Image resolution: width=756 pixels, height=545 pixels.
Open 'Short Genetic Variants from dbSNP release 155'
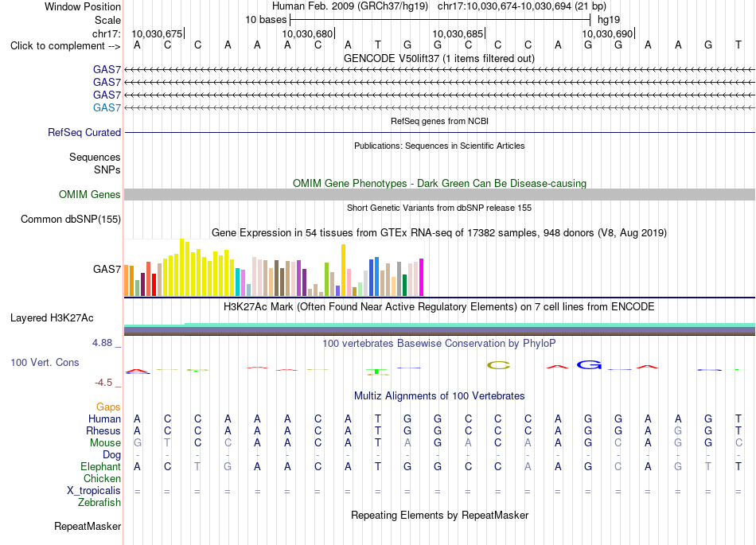(439, 208)
